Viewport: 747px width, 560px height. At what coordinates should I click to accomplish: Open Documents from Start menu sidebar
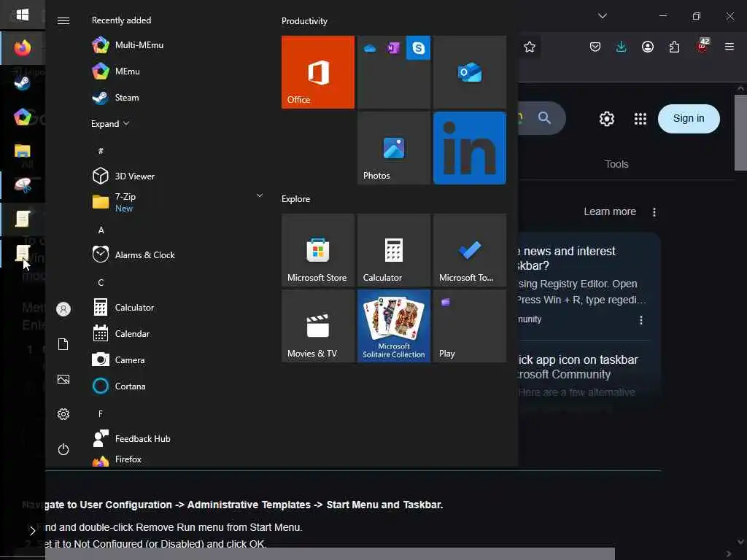[x=63, y=344]
